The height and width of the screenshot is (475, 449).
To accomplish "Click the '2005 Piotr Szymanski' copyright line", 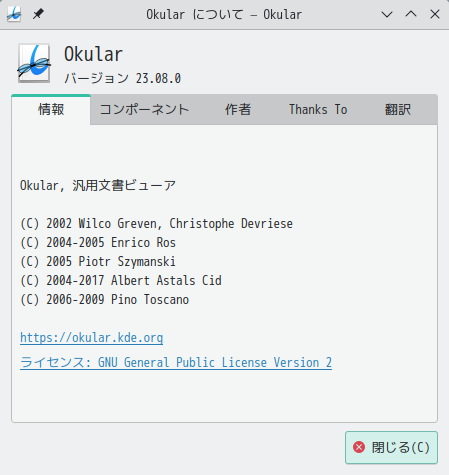I will [x=98, y=262].
